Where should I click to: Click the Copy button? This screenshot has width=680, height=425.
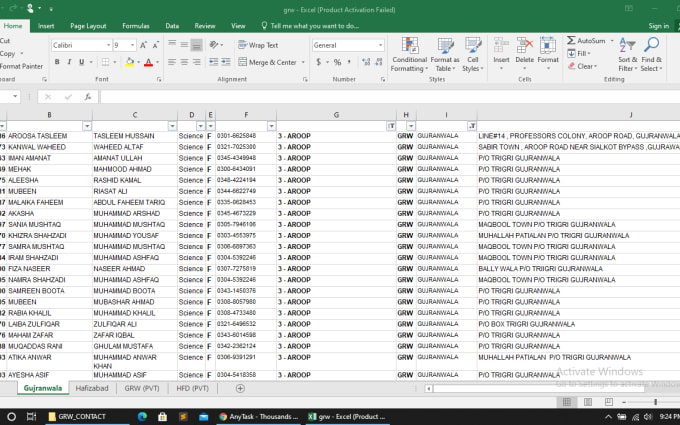tap(8, 53)
